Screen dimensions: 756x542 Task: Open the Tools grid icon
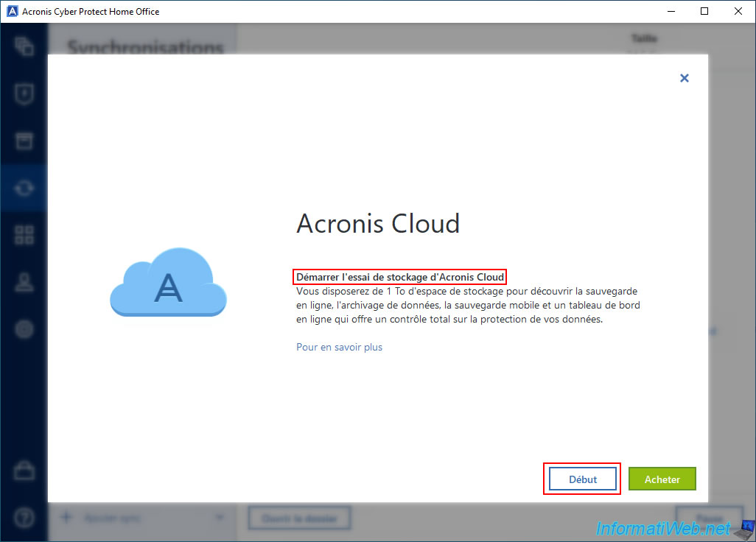24,236
